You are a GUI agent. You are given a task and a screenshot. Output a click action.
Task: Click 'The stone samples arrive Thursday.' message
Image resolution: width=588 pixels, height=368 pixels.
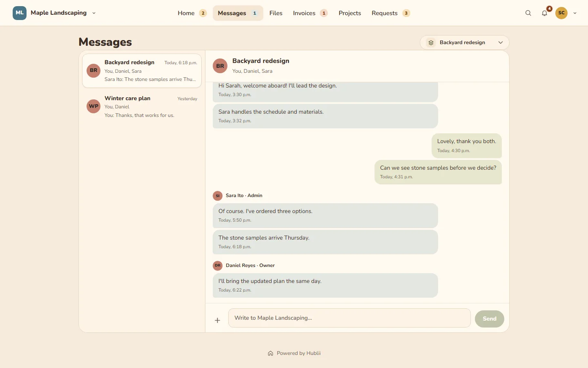coord(325,242)
